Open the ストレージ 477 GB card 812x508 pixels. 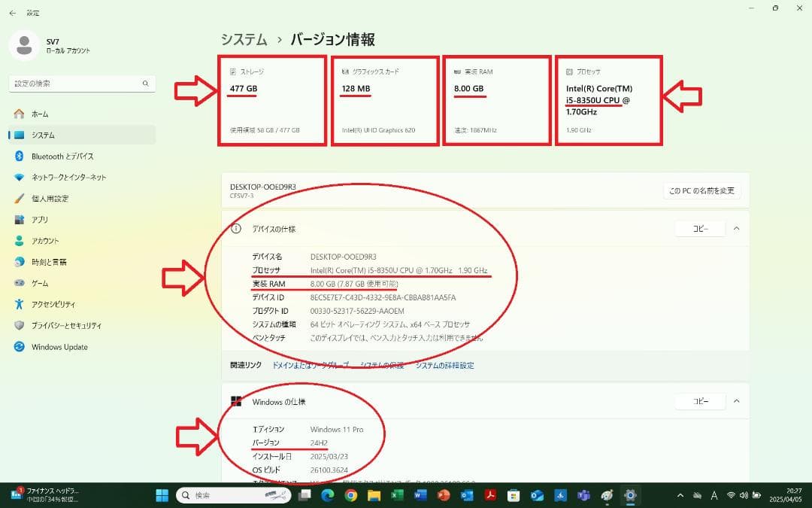tap(273, 100)
